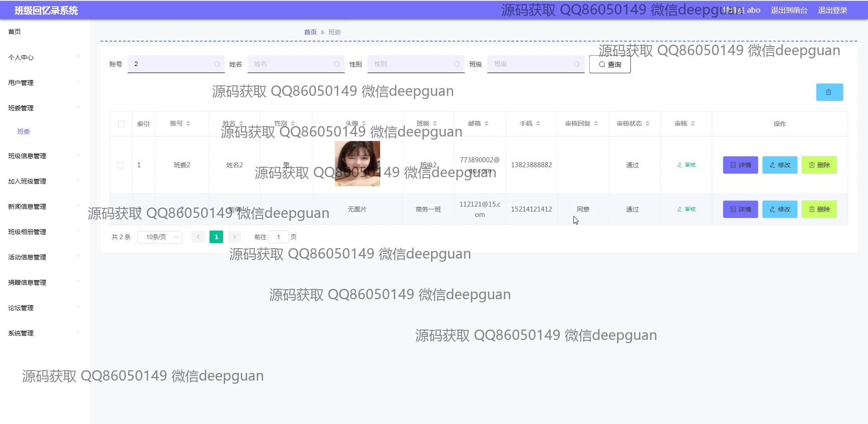The height and width of the screenshot is (424, 868).
Task: Select 班委 submenu item
Action: point(24,132)
